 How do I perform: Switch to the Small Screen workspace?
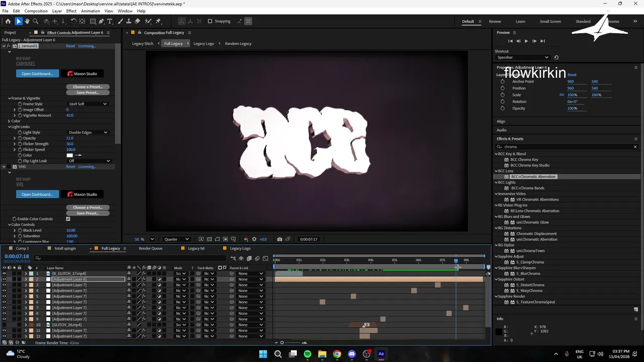pos(550,21)
